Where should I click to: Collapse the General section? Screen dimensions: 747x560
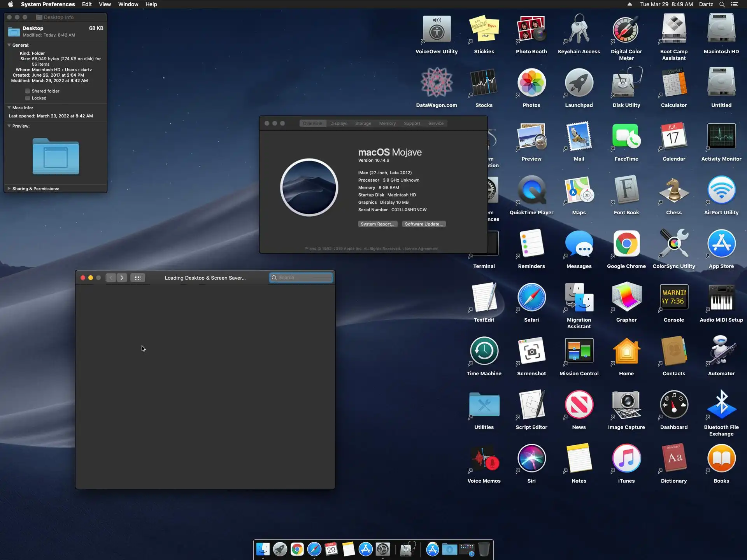(9, 45)
